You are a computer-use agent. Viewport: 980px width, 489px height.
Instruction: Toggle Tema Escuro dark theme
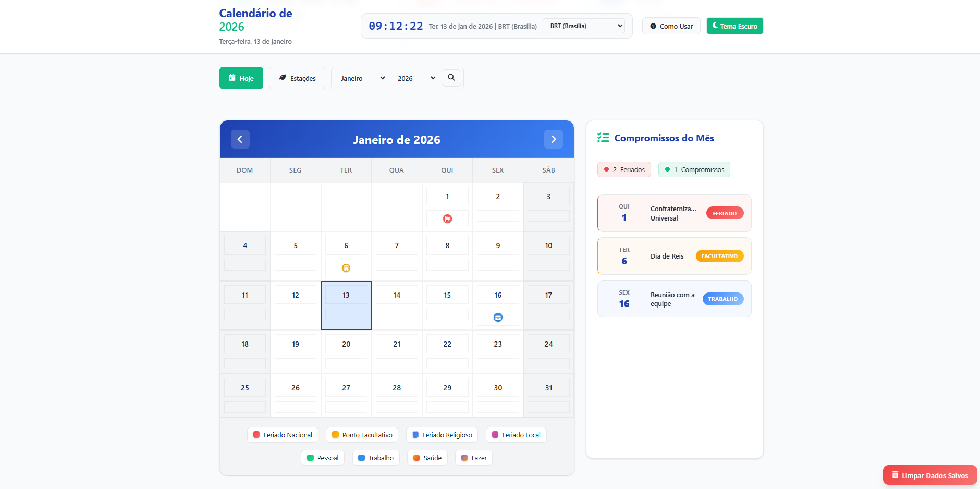(x=734, y=26)
